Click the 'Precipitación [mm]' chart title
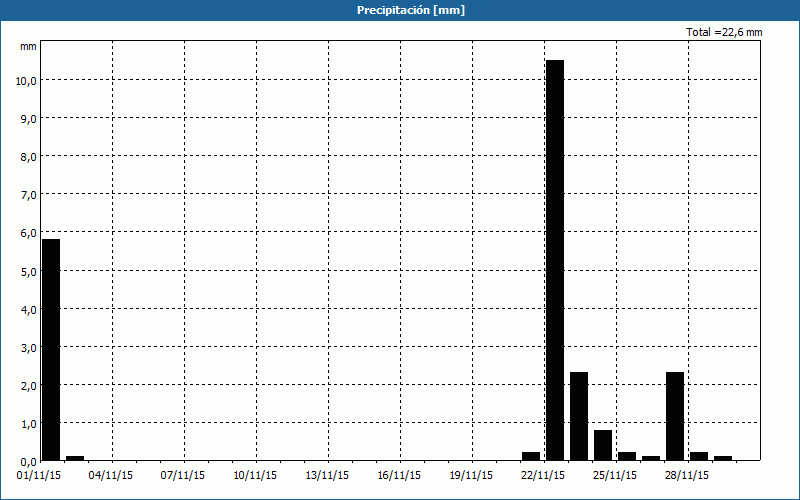Image resolution: width=800 pixels, height=500 pixels. tap(411, 10)
